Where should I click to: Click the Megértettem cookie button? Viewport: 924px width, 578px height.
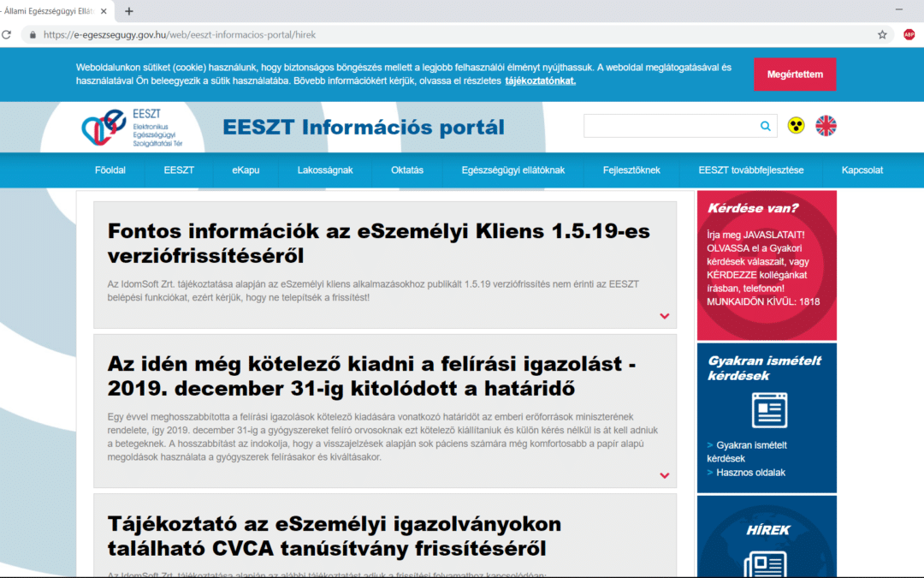[x=794, y=74]
